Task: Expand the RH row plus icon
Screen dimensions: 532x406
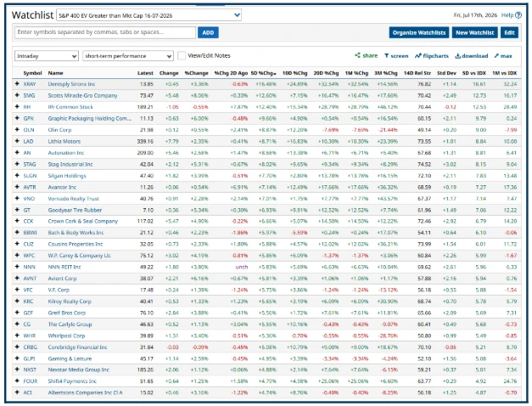Action: 17,107
